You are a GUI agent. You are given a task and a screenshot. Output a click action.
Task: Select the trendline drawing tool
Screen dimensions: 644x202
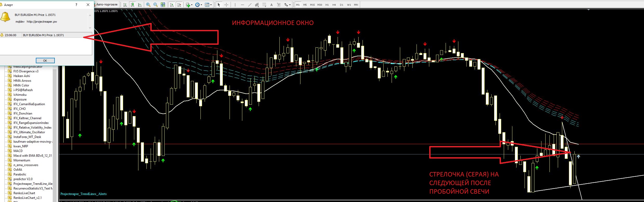coord(250,5)
